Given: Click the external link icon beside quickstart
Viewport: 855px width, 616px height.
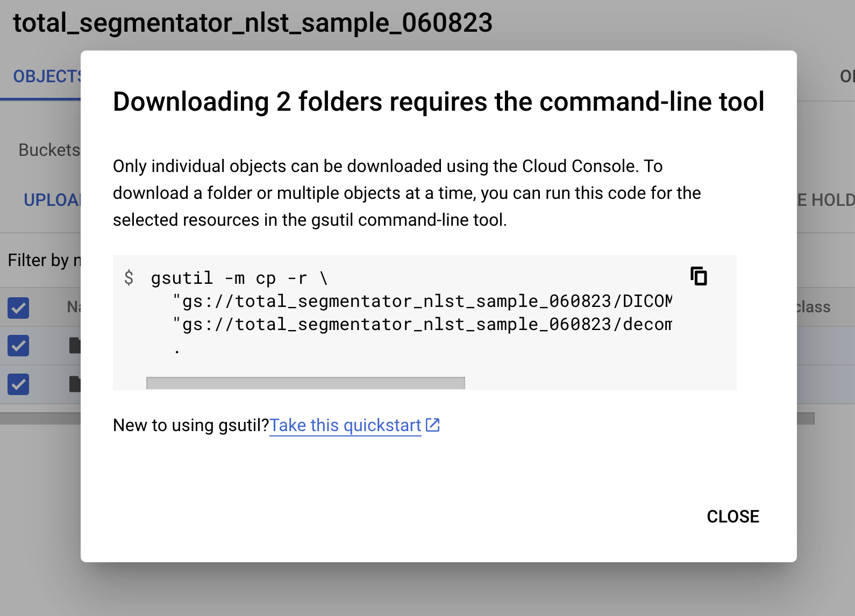Looking at the screenshot, I should (x=432, y=425).
